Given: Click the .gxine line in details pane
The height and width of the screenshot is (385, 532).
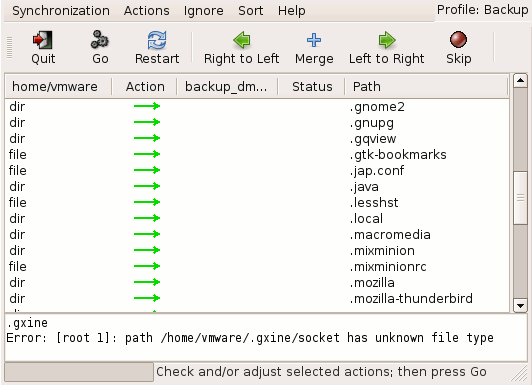Looking at the screenshot, I should [x=27, y=323].
